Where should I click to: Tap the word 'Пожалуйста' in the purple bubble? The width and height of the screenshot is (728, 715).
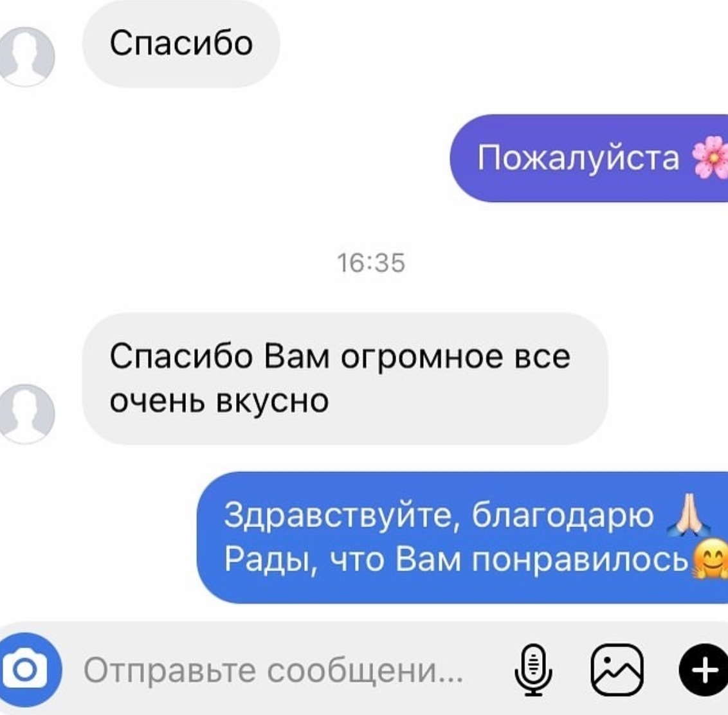(579, 158)
